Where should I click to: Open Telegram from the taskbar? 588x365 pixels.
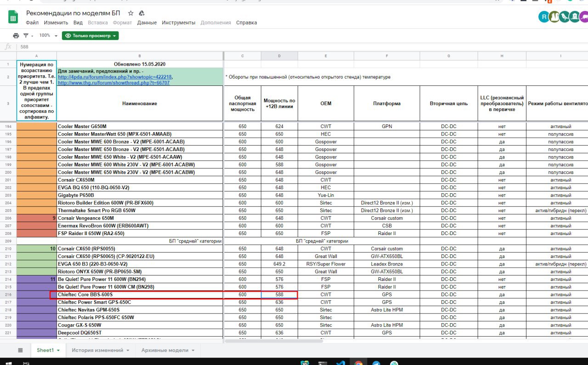click(376, 363)
